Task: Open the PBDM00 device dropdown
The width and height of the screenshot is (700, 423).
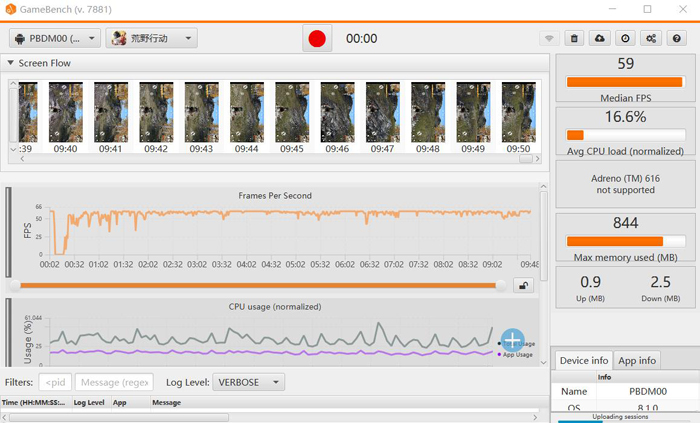Action: (55, 38)
